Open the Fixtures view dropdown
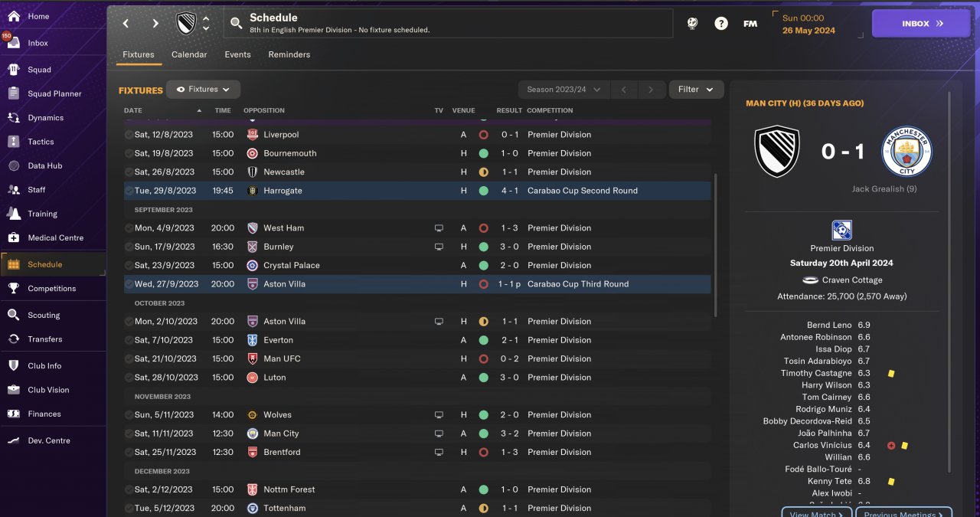Viewport: 980px width, 517px height. pyautogui.click(x=203, y=90)
